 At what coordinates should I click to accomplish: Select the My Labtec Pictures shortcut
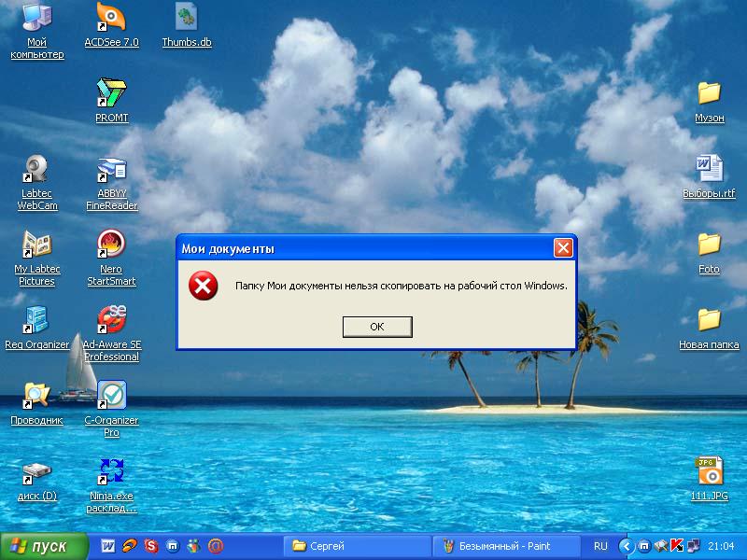click(37, 259)
